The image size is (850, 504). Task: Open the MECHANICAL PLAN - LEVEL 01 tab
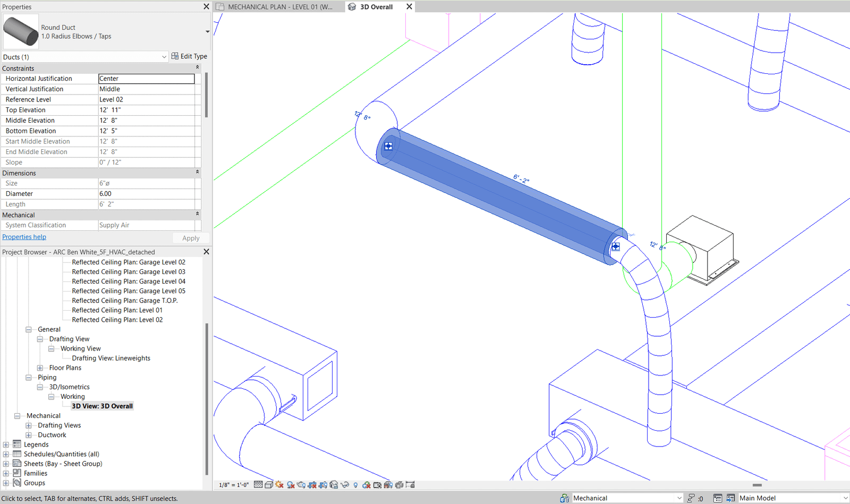[279, 6]
